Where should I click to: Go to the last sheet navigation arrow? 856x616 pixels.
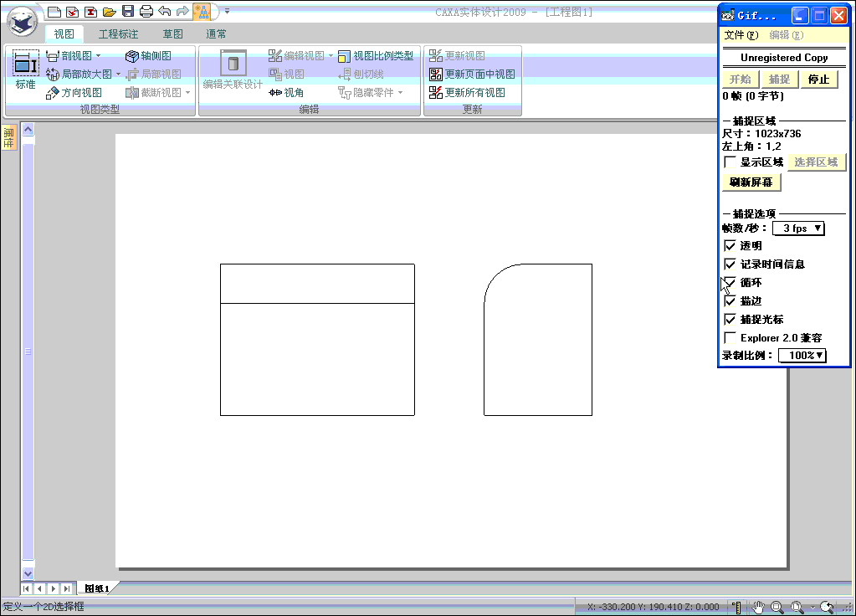[x=67, y=588]
